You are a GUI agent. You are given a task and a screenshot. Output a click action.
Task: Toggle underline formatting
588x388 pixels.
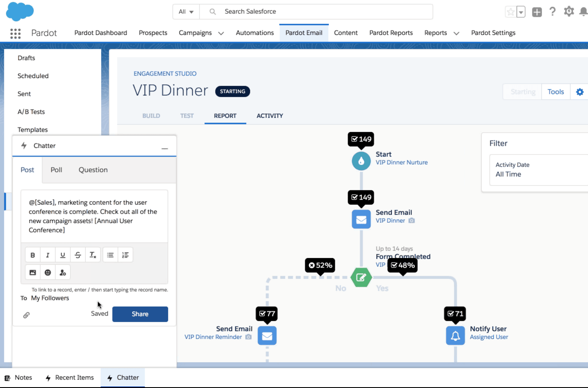pyautogui.click(x=63, y=255)
